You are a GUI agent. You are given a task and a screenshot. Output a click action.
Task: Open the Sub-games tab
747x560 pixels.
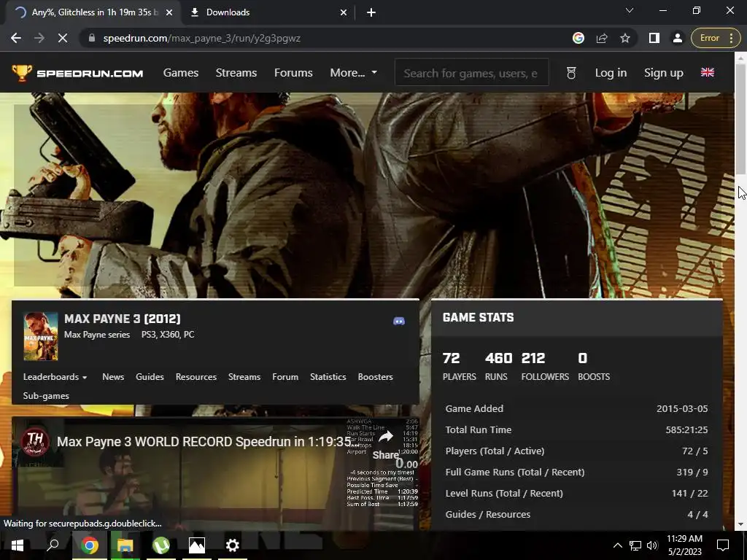pyautogui.click(x=46, y=396)
